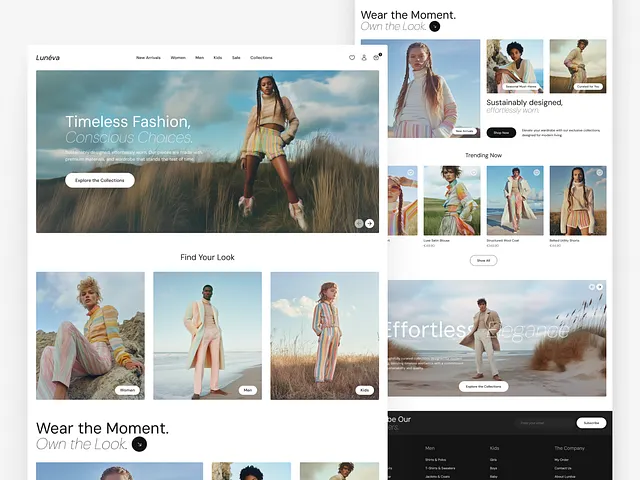
Task: Open the shopping bag cart icon
Action: [376, 58]
